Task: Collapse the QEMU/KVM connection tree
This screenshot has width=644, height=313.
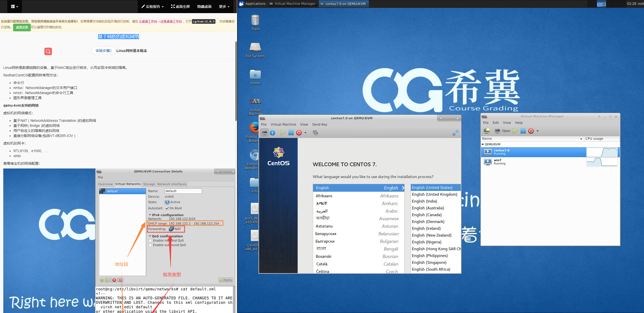Action: pos(483,144)
